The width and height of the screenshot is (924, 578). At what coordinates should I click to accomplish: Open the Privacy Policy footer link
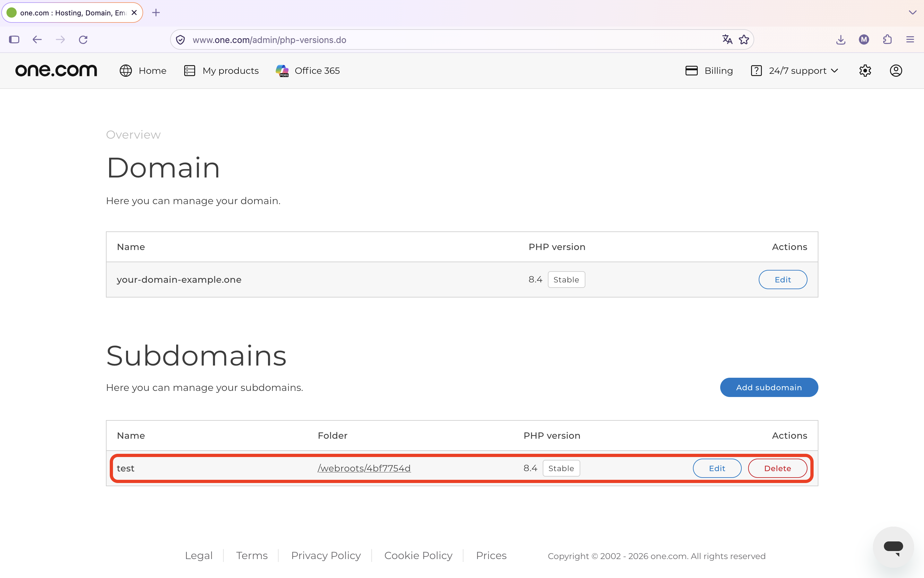tap(326, 556)
